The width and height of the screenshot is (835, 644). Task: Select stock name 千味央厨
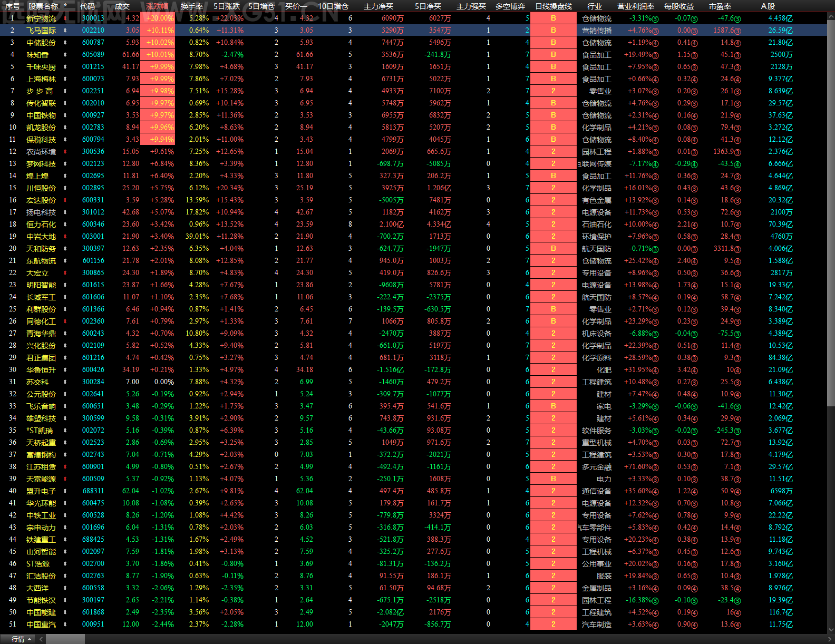tap(41, 67)
